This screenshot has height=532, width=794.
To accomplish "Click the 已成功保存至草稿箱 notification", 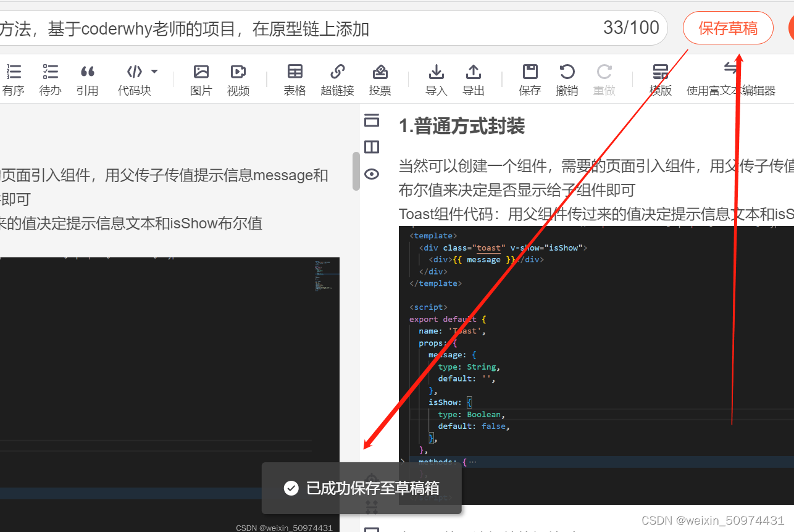I will point(361,488).
